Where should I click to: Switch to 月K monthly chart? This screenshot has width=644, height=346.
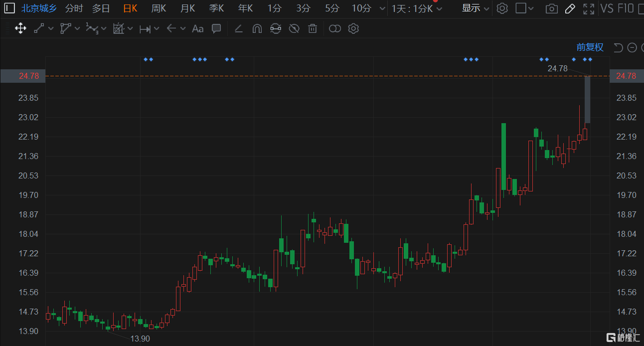point(187,8)
